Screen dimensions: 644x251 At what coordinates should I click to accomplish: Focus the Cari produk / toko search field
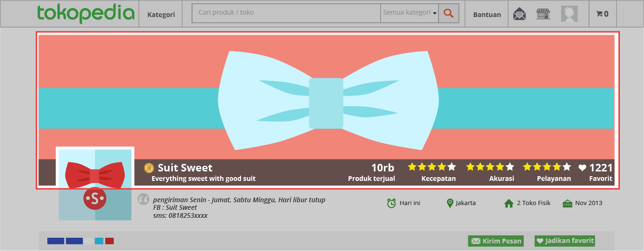(x=286, y=13)
